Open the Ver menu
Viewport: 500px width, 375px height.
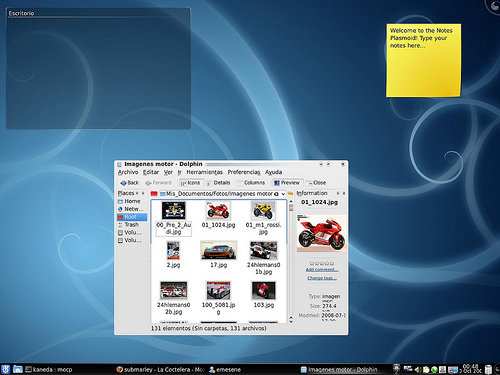pos(168,172)
